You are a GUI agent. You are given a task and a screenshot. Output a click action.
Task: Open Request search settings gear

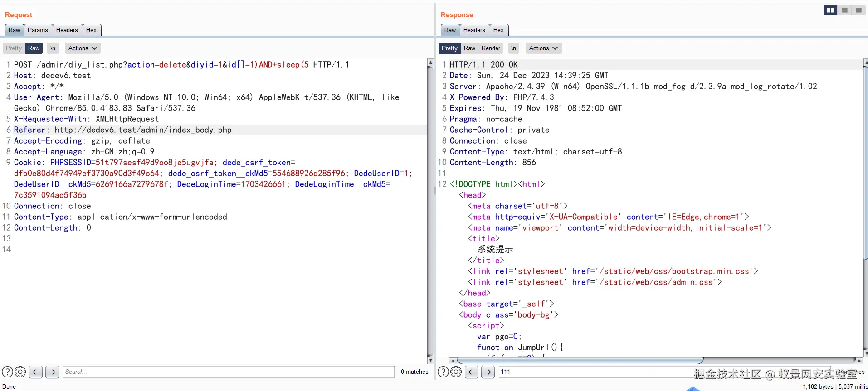coord(20,372)
